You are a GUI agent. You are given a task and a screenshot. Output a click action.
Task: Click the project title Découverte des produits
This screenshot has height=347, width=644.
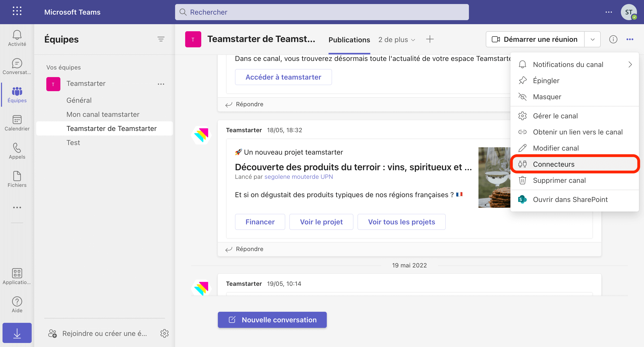[x=353, y=167]
